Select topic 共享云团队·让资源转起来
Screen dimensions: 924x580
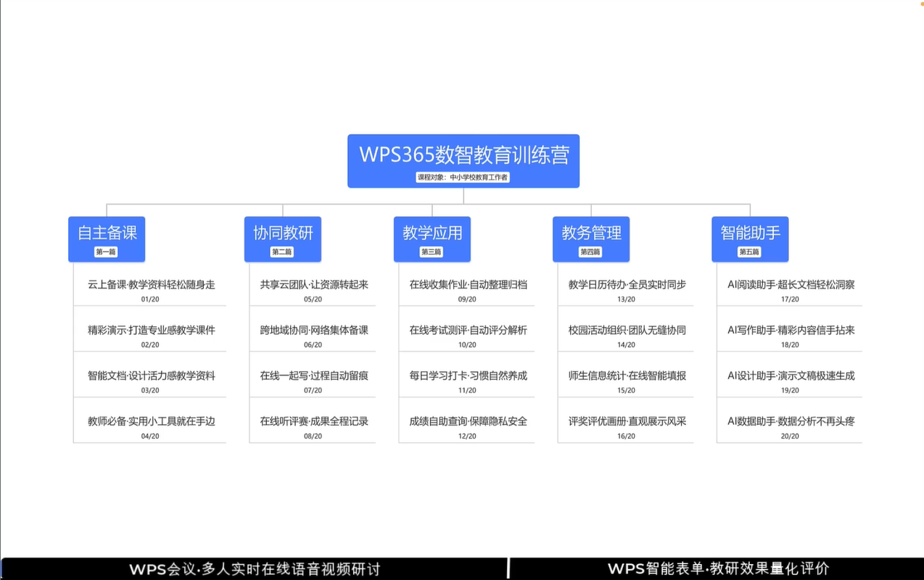(x=314, y=285)
